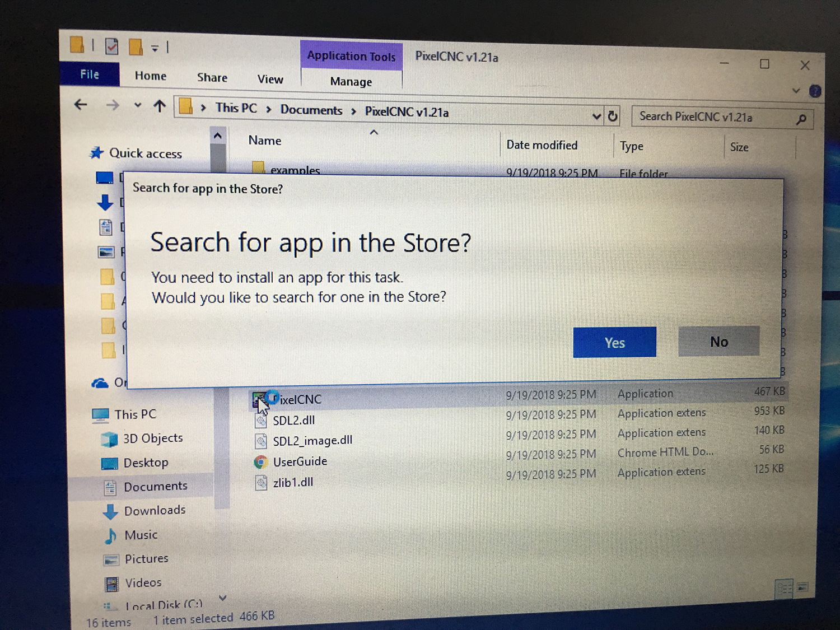Select the PixelCNC application file
This screenshot has height=630, width=840.
pyautogui.click(x=300, y=399)
